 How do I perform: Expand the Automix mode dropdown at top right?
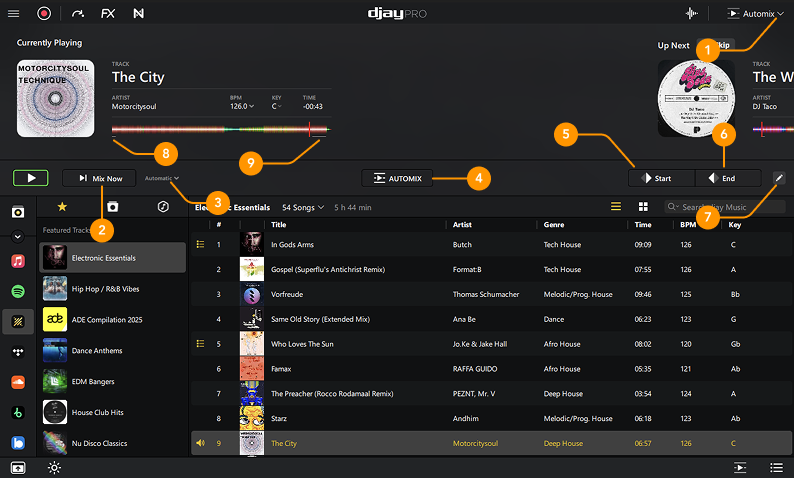(x=758, y=14)
